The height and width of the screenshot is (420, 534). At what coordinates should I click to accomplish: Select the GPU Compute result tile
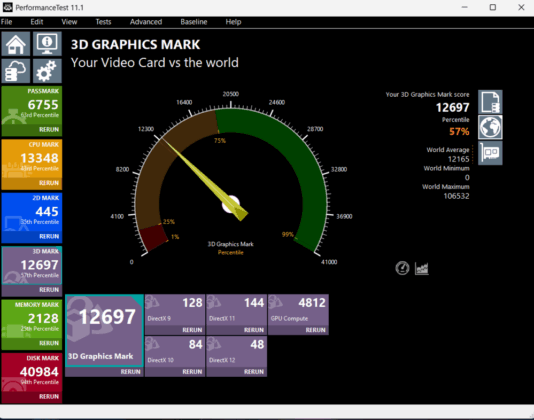[x=298, y=310]
